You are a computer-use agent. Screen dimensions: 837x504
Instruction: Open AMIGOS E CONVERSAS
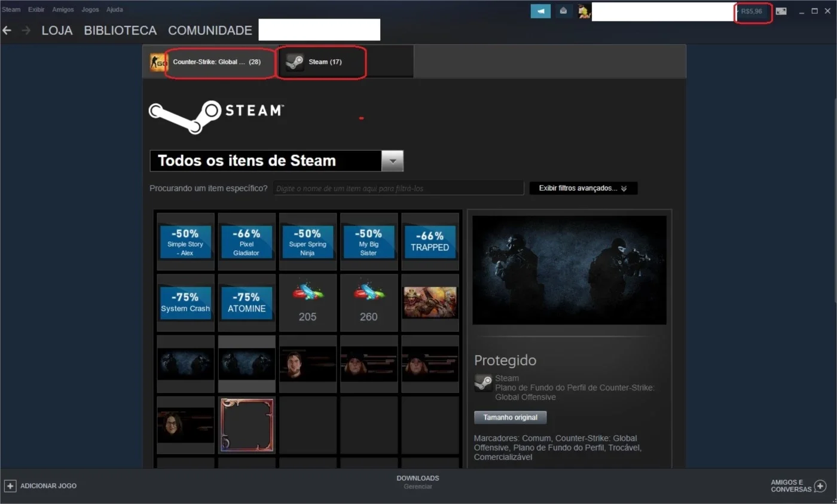tap(791, 486)
